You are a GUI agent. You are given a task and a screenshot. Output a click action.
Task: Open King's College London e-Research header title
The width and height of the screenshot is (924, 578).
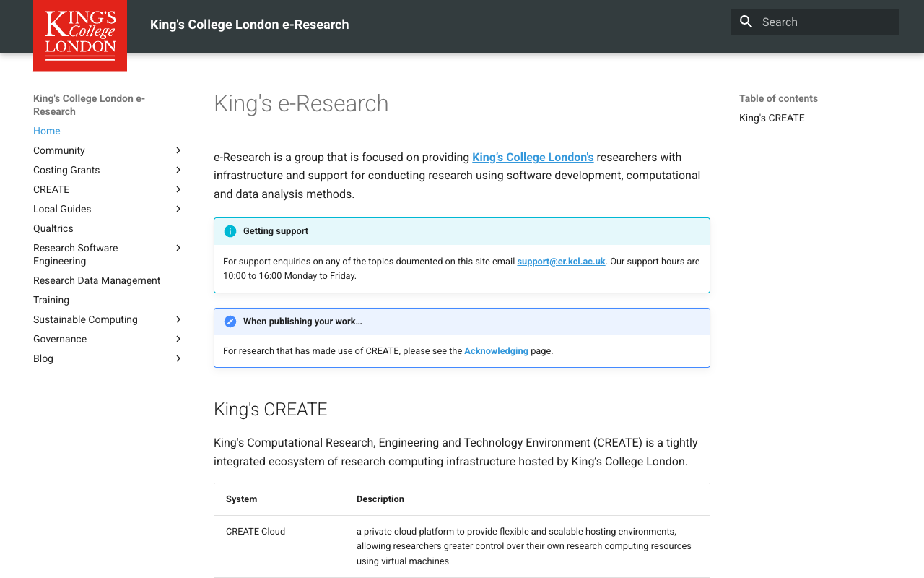pyautogui.click(x=250, y=25)
